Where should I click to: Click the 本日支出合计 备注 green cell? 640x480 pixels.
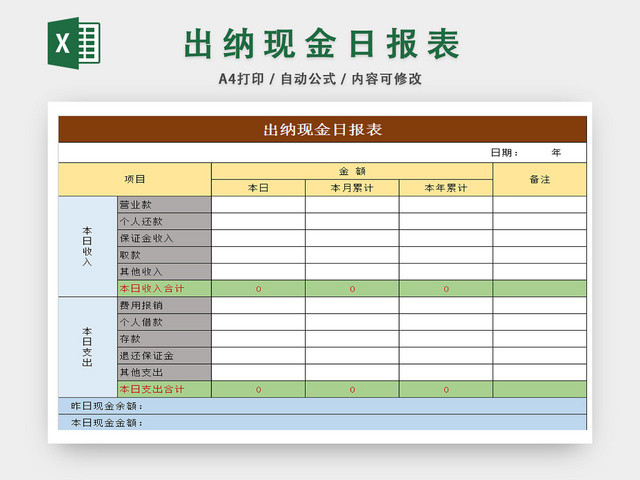point(540,389)
